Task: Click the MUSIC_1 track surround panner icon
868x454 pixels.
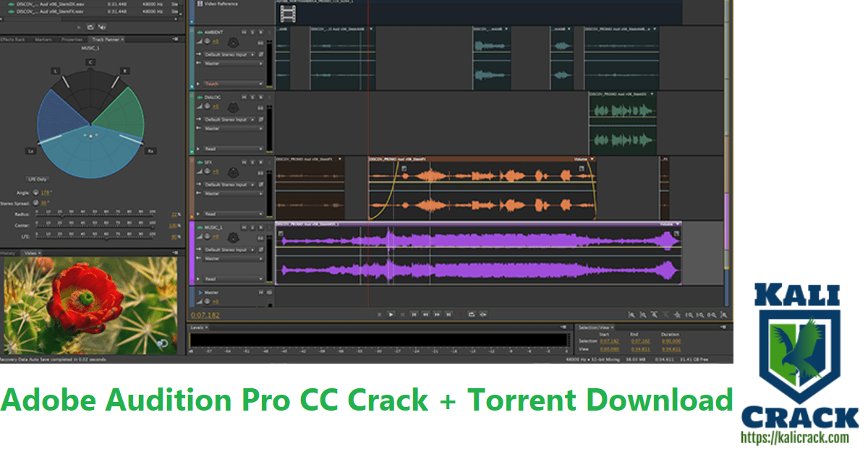Action: (234, 238)
